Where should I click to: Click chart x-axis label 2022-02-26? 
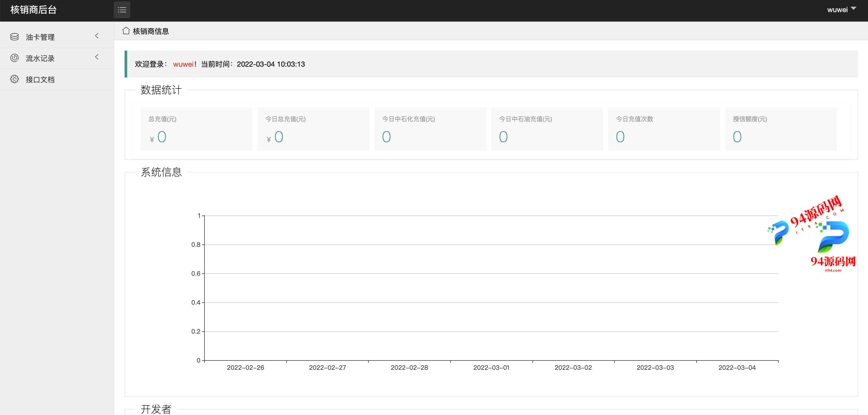pyautogui.click(x=245, y=367)
